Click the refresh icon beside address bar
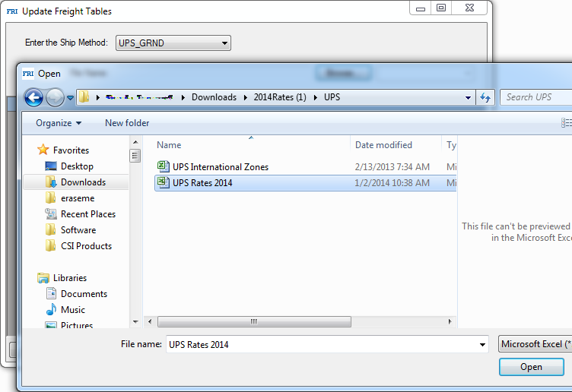The width and height of the screenshot is (572, 392). tap(485, 97)
